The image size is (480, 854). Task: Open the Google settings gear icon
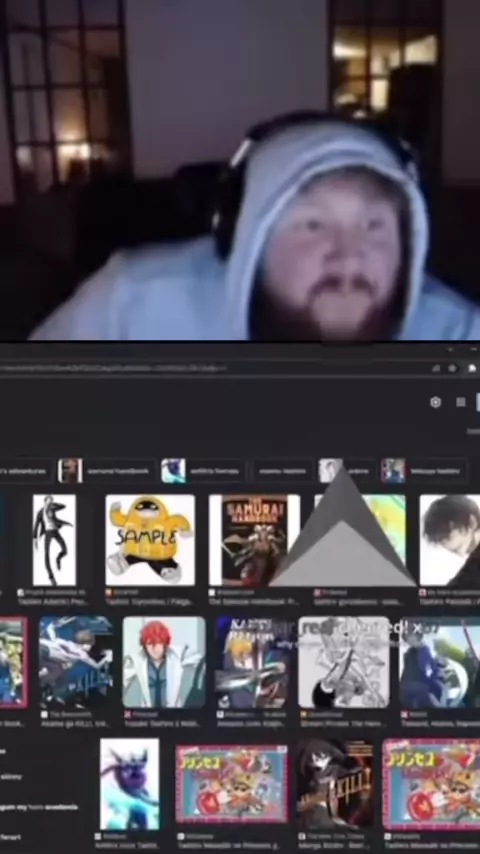(x=435, y=402)
